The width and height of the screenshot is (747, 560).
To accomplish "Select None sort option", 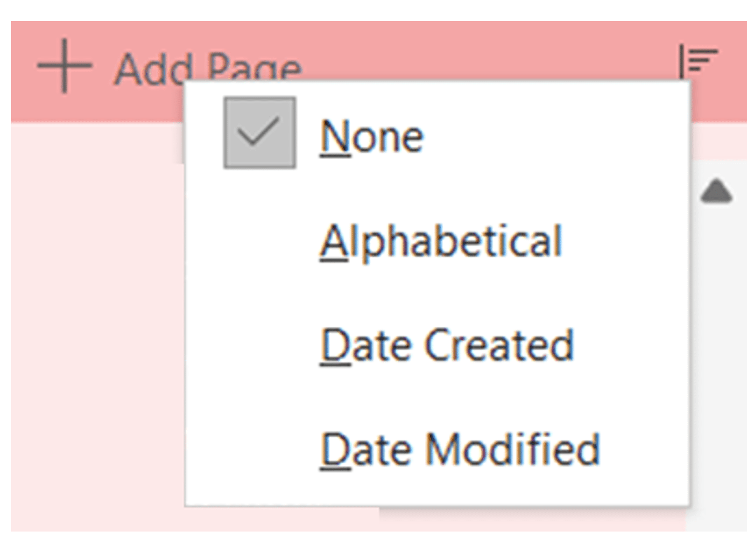I will pyautogui.click(x=372, y=137).
